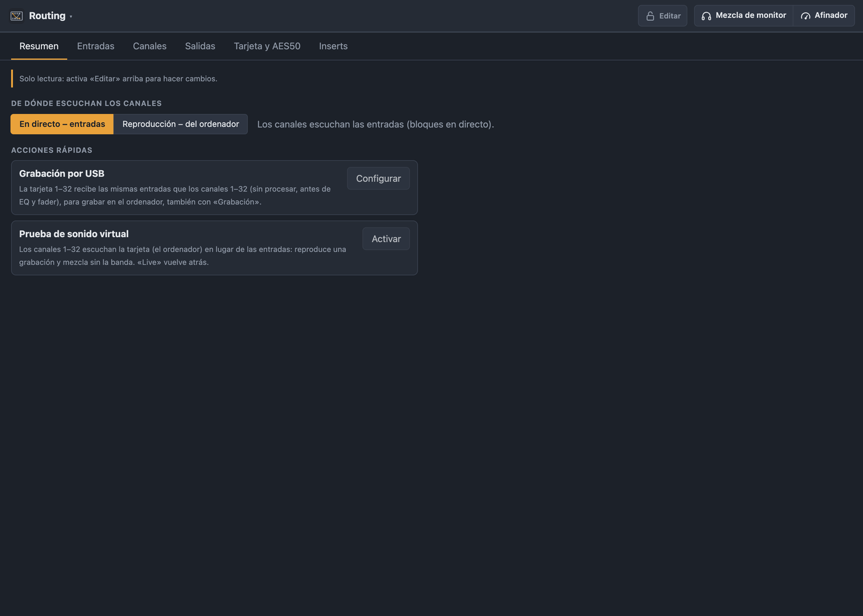
Task: Click the Solo lectura notice text
Action: (118, 79)
